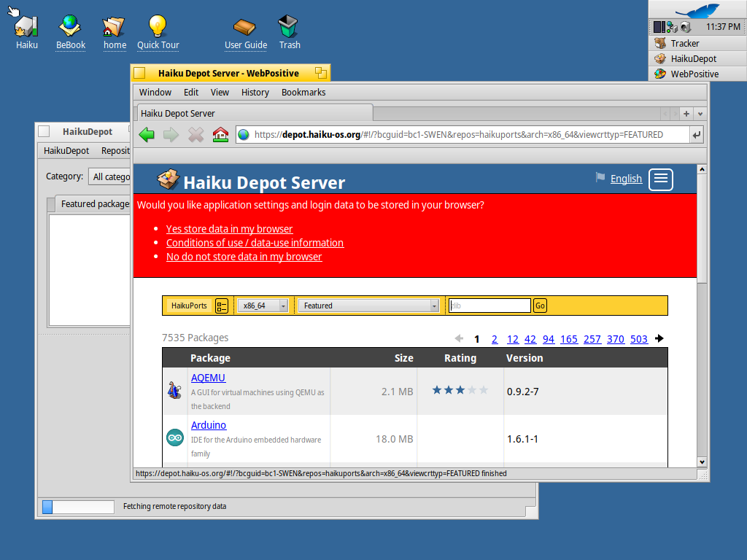Click the English language link
Viewport: 747px width, 560px height.
(x=626, y=179)
